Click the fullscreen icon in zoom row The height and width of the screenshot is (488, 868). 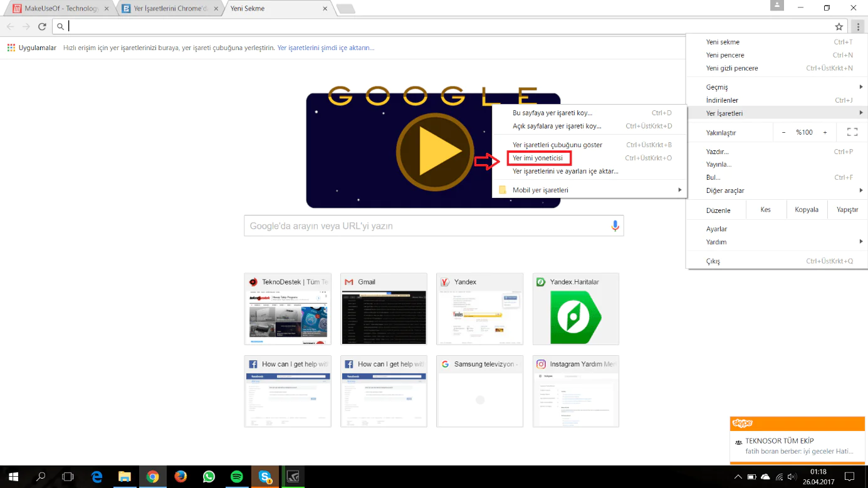point(852,132)
